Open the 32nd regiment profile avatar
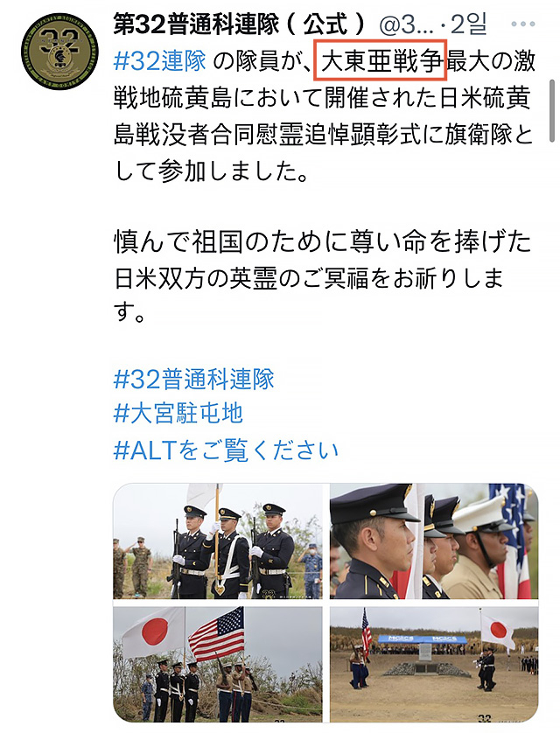This screenshot has width=560, height=733. pos(59,52)
